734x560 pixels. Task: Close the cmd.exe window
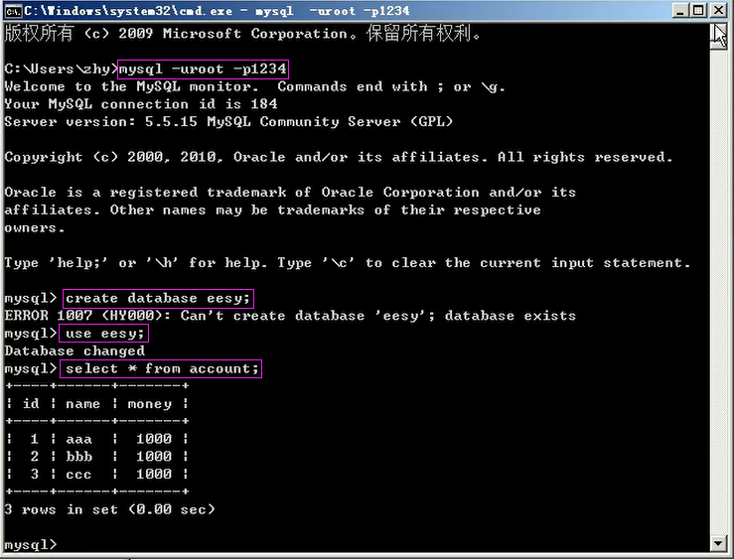pyautogui.click(x=719, y=10)
